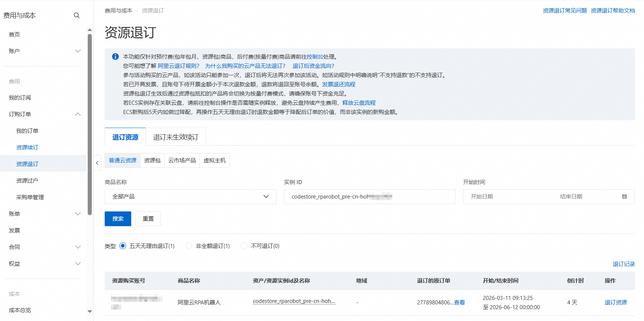Viewport: 644px width, 321px height.
Task: Select 资源包 sub-tab
Action: tap(152, 160)
